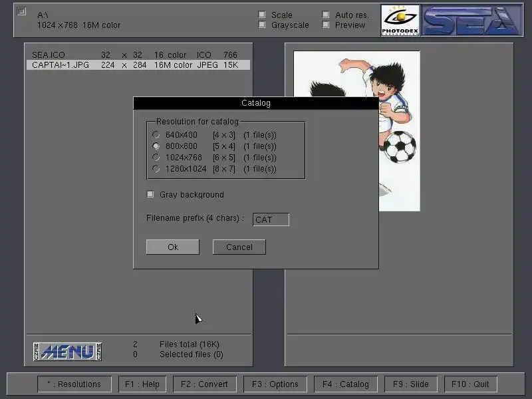
Task: Click the [5 x 4] grid size text
Action: click(x=224, y=146)
